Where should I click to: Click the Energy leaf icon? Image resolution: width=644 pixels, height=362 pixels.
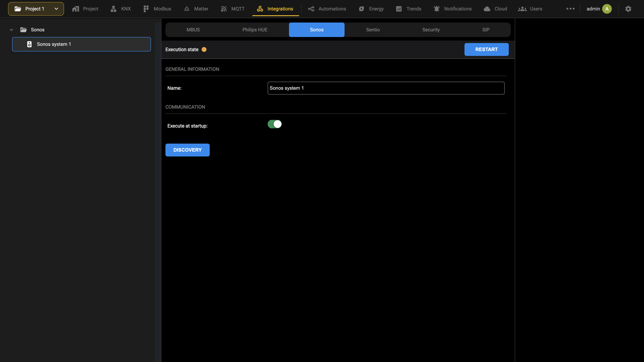click(x=361, y=9)
